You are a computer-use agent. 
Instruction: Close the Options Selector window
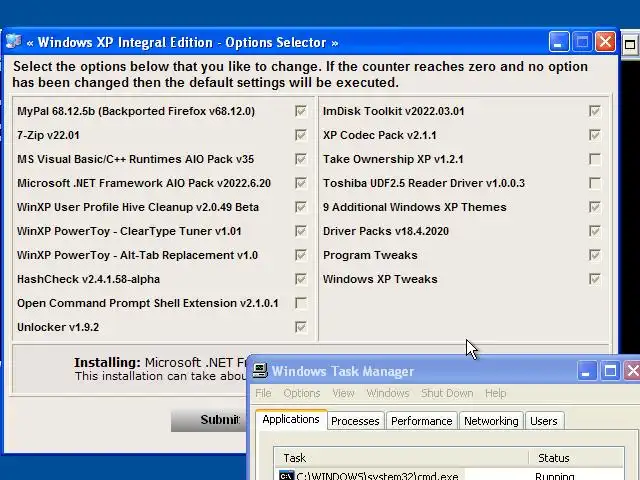[605, 42]
